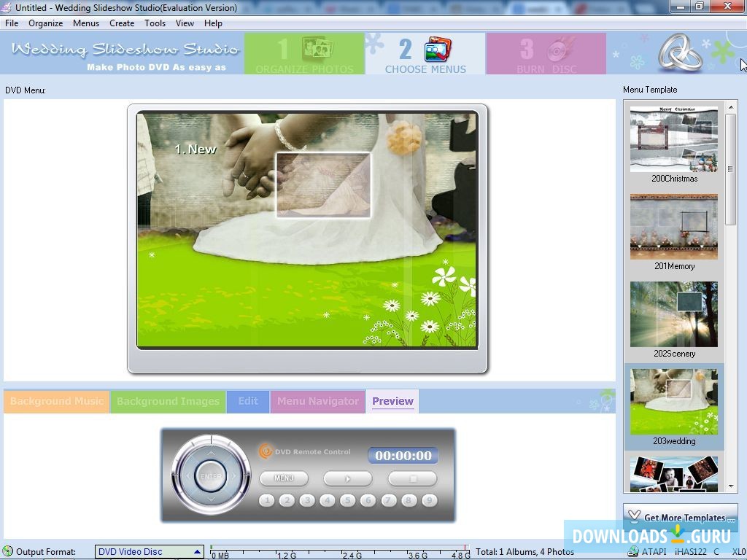Click the left arrow on remote dial
The image size is (747, 560).
click(187, 475)
